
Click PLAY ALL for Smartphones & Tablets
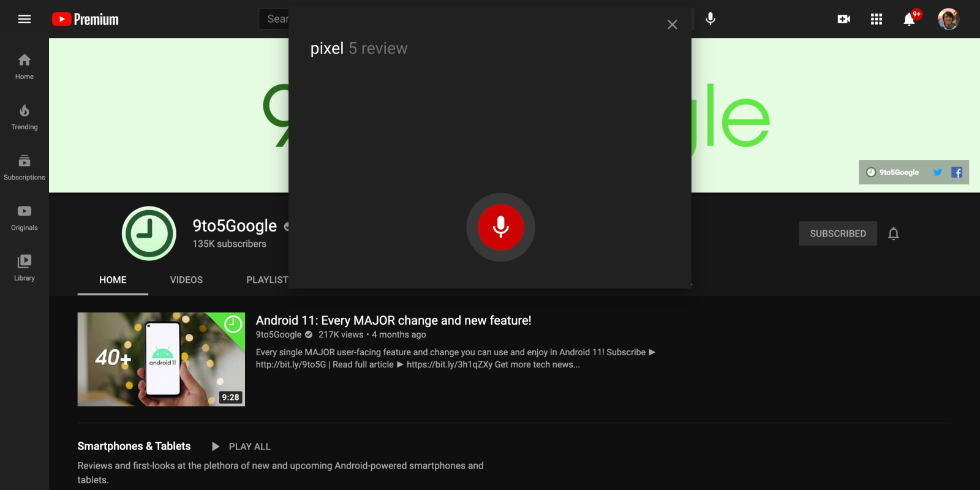point(241,447)
